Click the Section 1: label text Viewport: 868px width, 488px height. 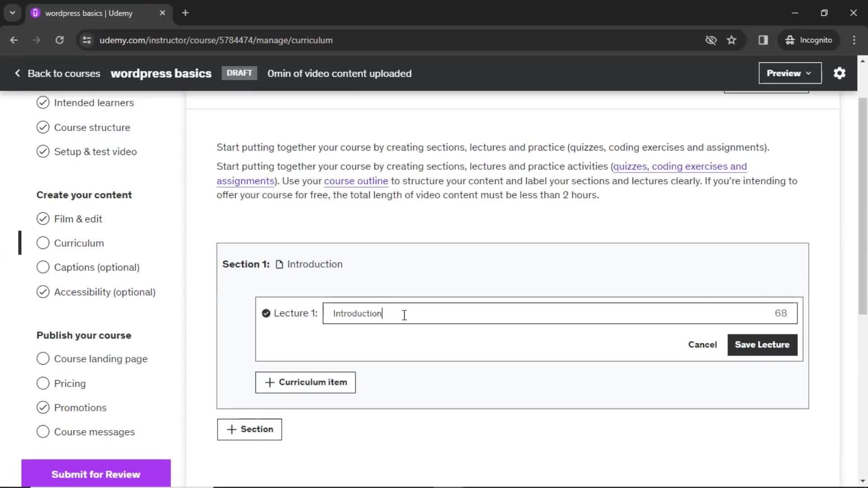[x=245, y=264]
